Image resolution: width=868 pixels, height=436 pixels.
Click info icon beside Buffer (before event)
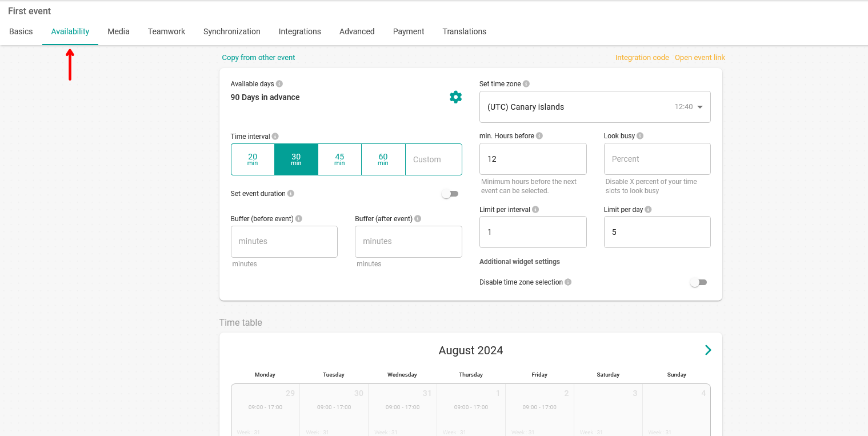click(299, 219)
